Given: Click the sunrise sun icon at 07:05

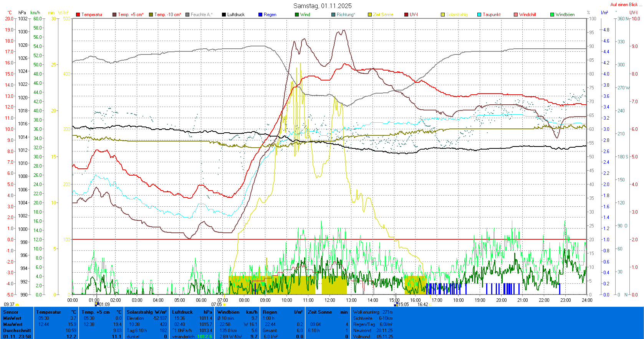Looking at the screenshot, I should (225, 304).
